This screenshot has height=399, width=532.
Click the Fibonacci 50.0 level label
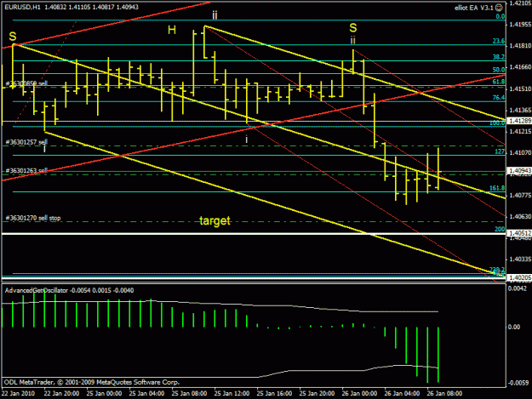pos(499,70)
